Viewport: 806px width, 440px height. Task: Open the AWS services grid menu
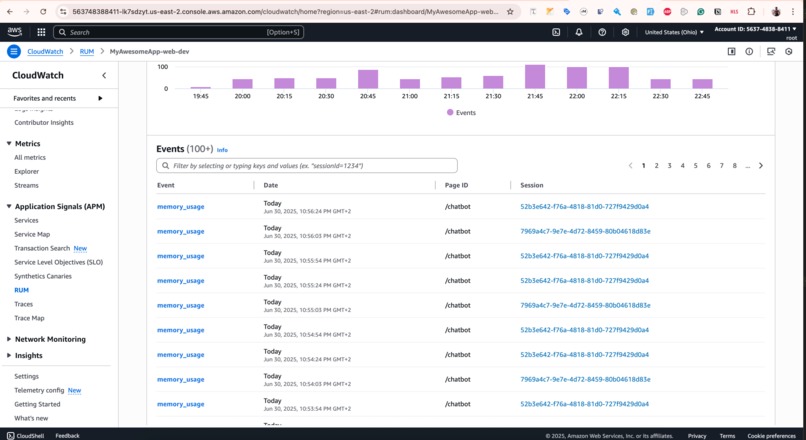tap(41, 32)
